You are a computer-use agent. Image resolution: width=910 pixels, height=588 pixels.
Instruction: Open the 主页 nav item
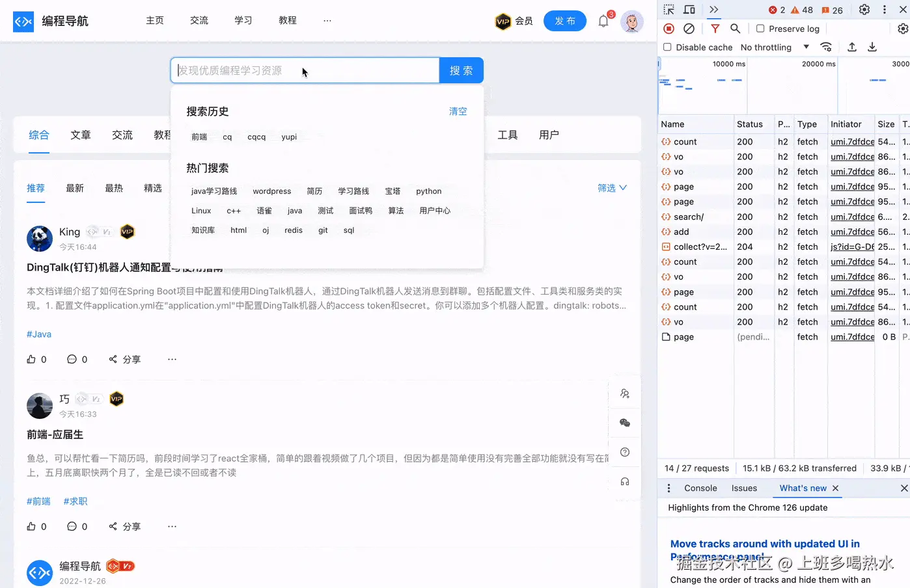pos(155,21)
